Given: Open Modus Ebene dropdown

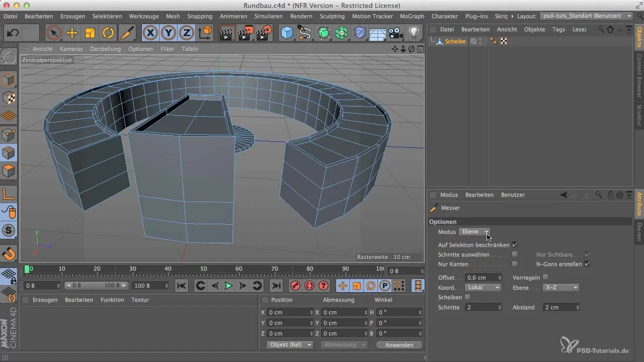Looking at the screenshot, I should click(x=474, y=231).
